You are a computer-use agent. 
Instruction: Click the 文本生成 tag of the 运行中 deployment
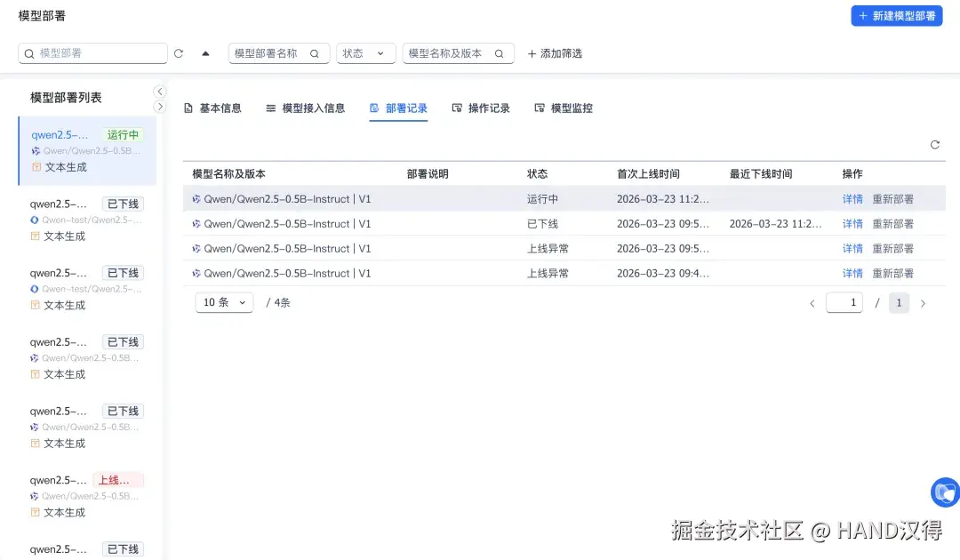66,167
